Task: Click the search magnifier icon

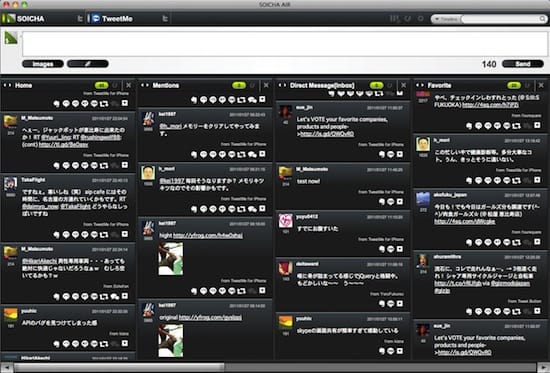Action: coord(542,19)
